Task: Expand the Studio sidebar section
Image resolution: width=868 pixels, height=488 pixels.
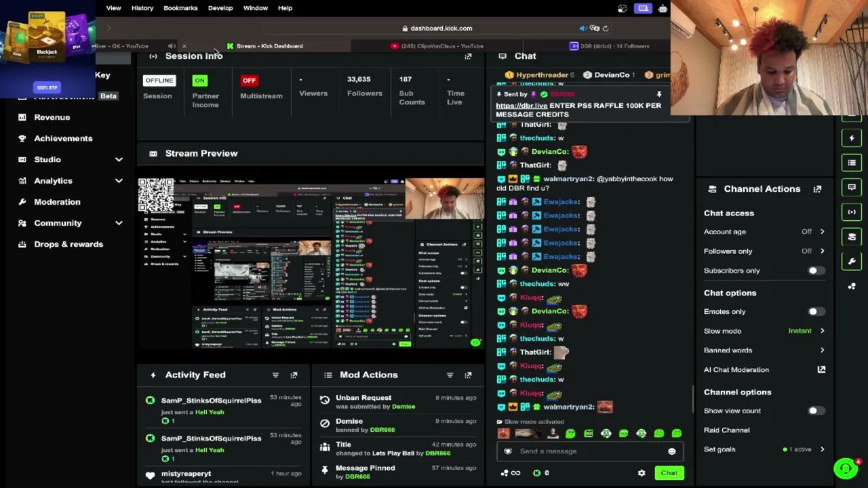Action: point(119,160)
